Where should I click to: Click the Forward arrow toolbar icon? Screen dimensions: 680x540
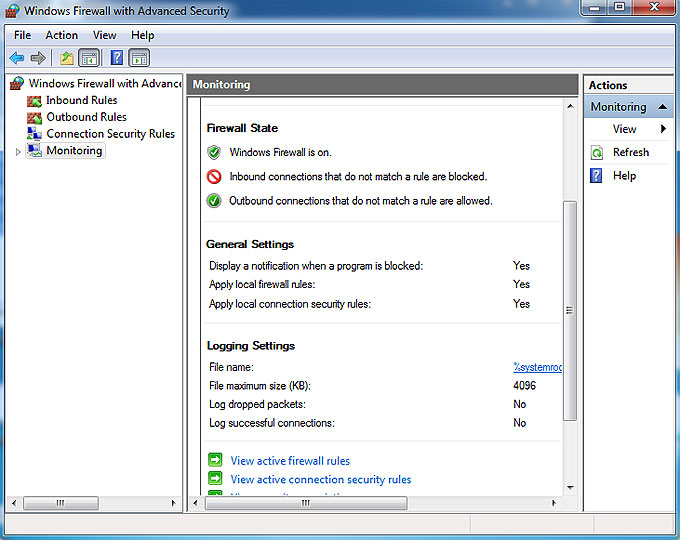[38, 58]
